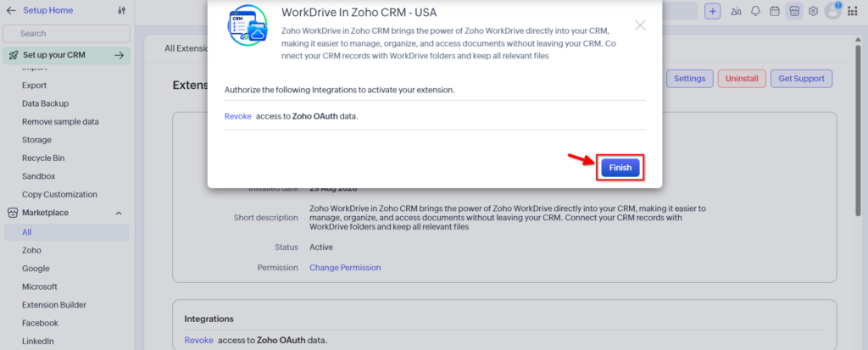Click the WorkDrive extension logo in dialog
Viewport: 868px width, 350px height.
tap(248, 25)
